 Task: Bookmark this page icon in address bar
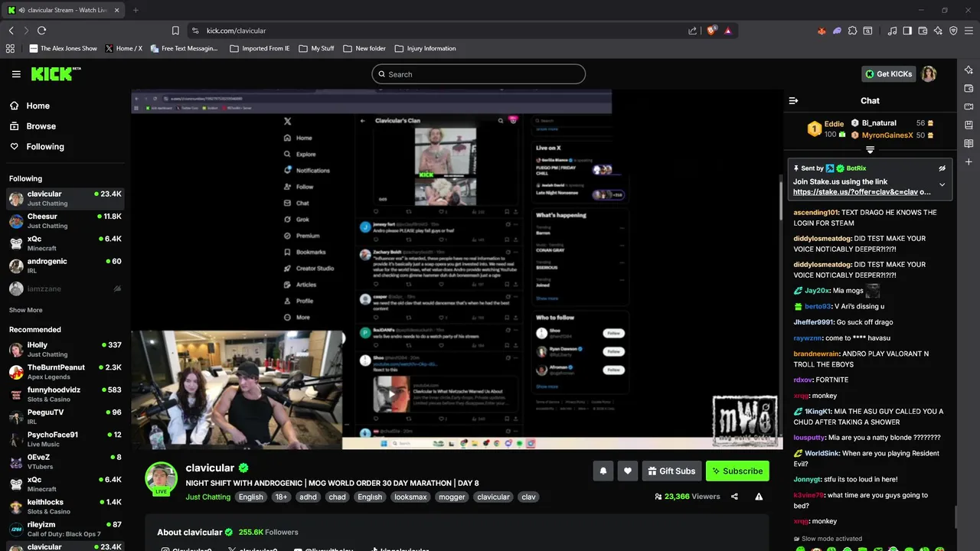pyautogui.click(x=175, y=31)
